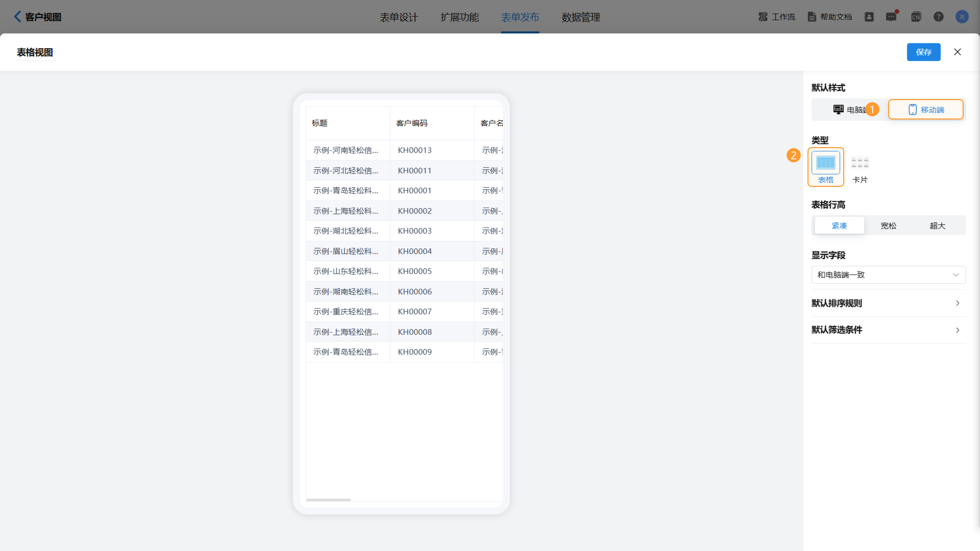Go to the 数据管理 tab

pyautogui.click(x=581, y=17)
